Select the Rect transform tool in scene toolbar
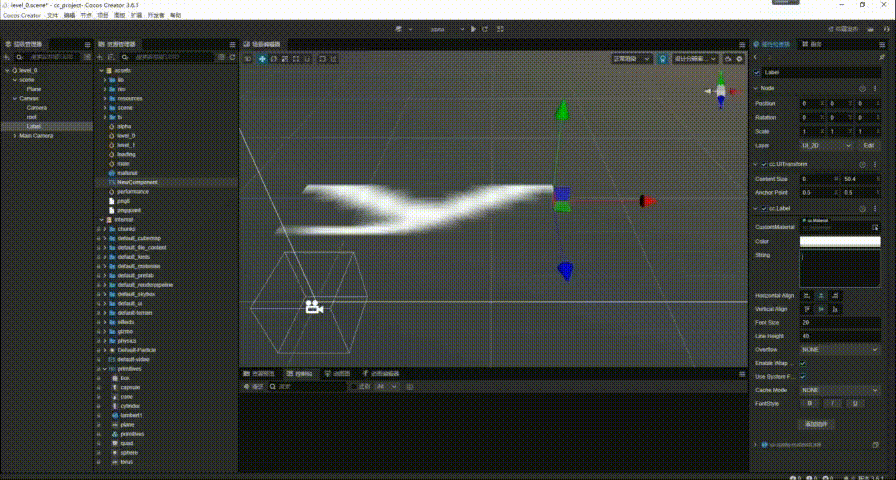The image size is (896, 480). point(296,59)
